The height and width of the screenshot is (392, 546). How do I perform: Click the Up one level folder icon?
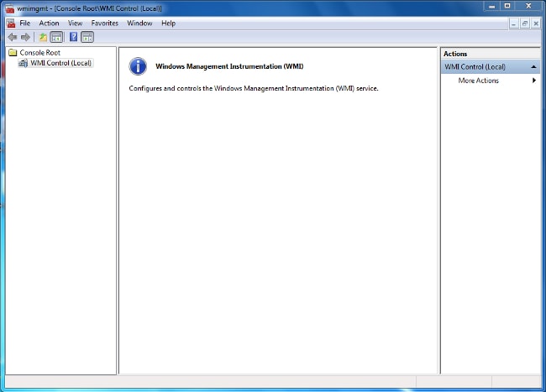tap(43, 37)
